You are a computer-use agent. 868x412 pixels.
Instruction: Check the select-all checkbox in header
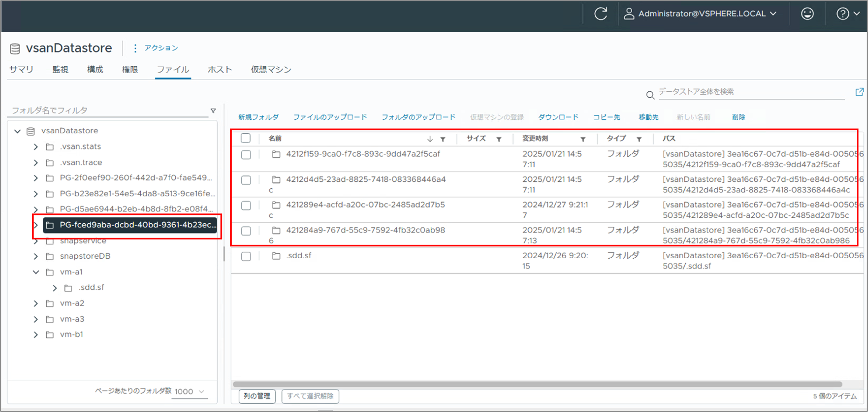click(246, 138)
